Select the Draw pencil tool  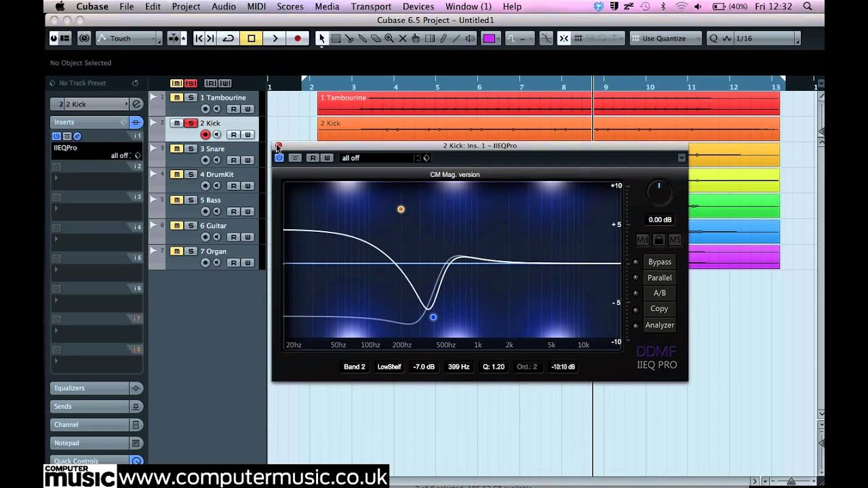click(443, 39)
